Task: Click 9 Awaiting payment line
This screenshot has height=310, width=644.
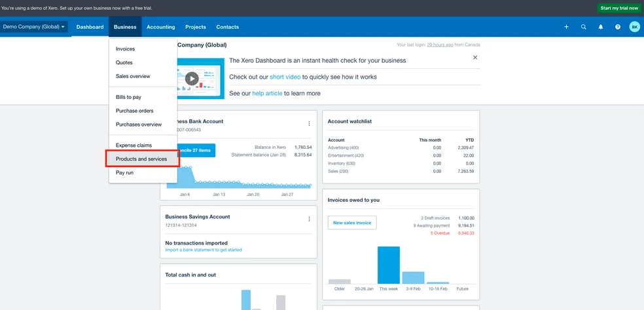Action: pos(431,225)
